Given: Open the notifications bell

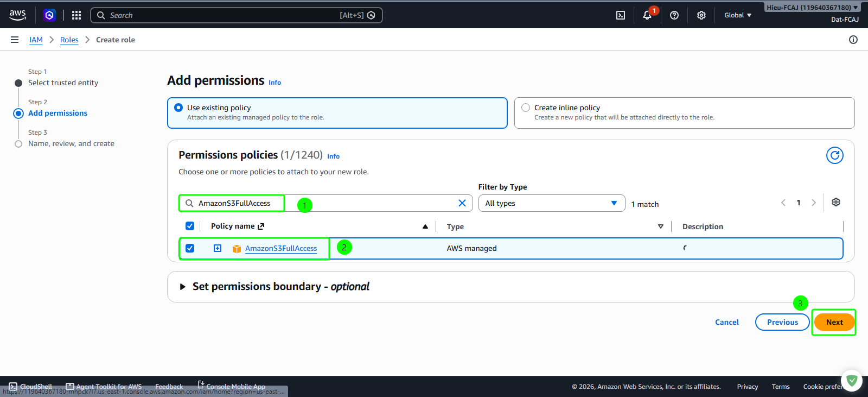Looking at the screenshot, I should 647,15.
